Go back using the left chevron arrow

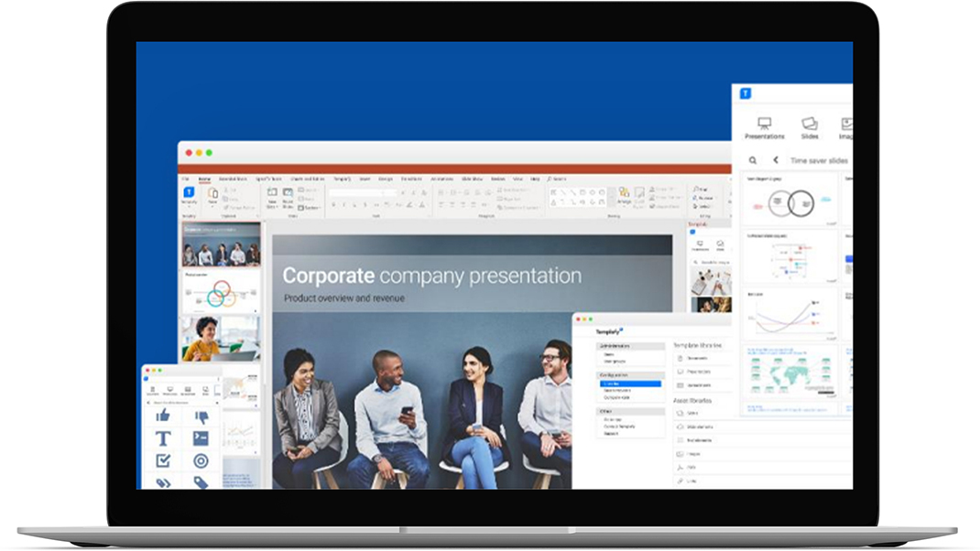click(776, 160)
